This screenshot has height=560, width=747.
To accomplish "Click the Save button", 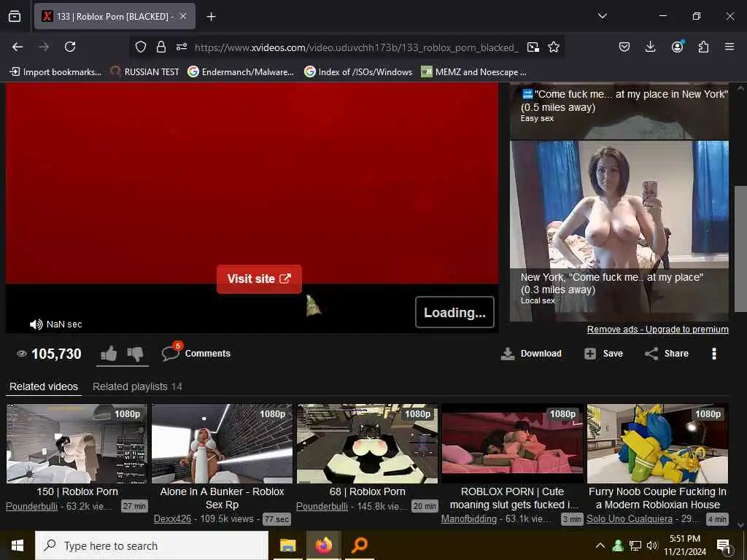I will (603, 354).
